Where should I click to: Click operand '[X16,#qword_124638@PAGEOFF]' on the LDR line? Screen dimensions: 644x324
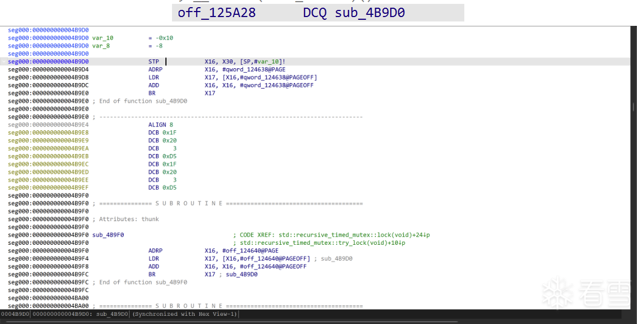270,78
